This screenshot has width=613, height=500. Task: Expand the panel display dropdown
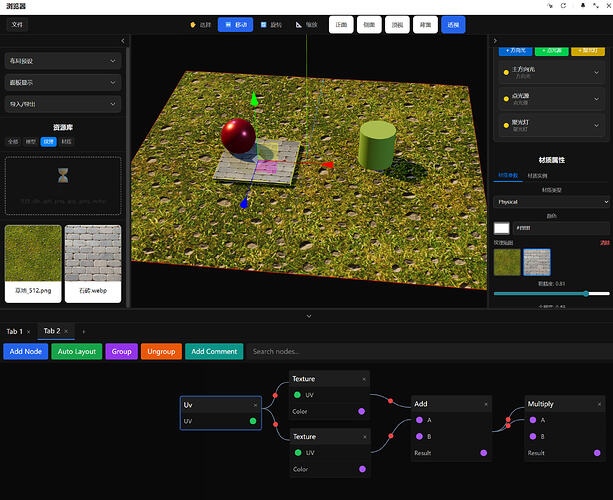(63, 82)
